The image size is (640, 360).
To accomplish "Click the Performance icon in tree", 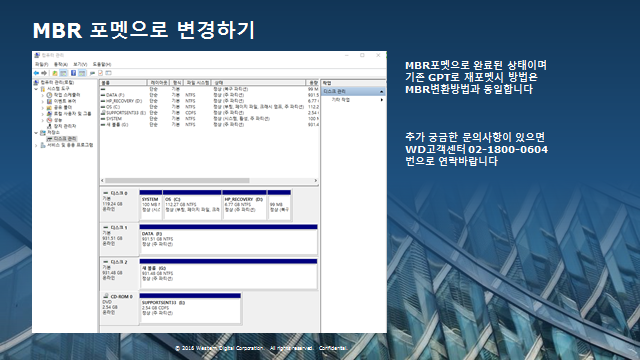I will point(49,120).
